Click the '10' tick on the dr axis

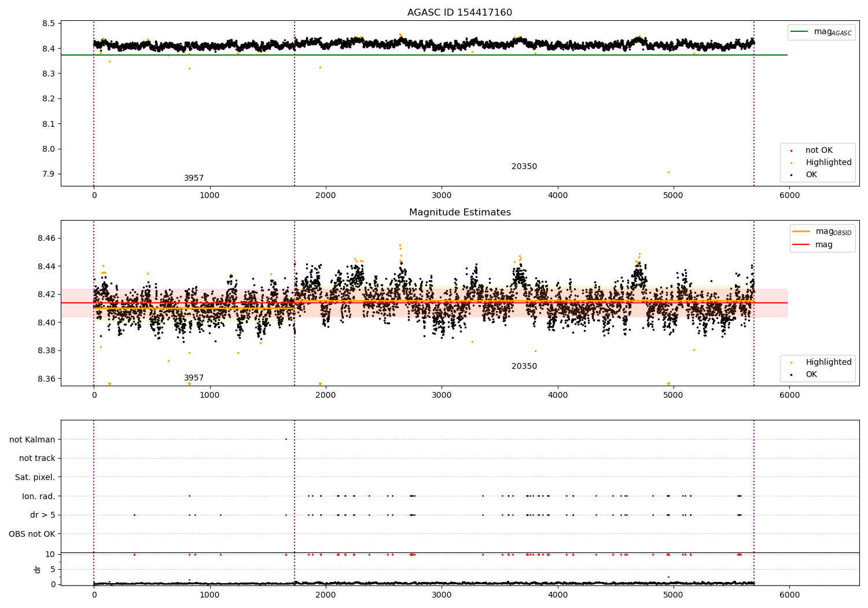click(x=50, y=554)
